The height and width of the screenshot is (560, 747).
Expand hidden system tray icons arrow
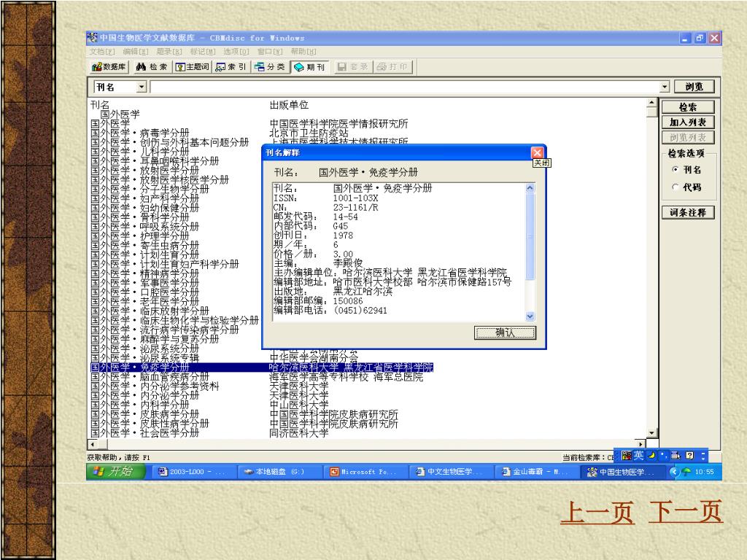click(673, 472)
